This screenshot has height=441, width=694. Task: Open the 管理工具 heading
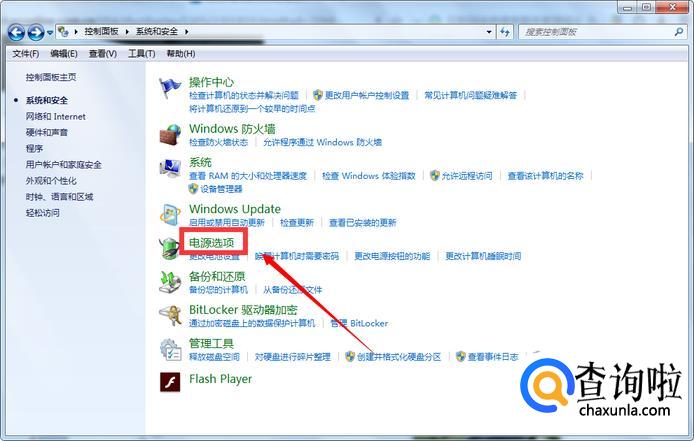[x=211, y=344]
